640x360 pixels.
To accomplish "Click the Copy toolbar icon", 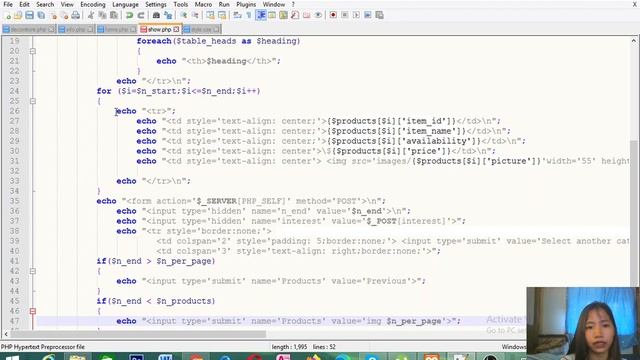I will click(102, 16).
